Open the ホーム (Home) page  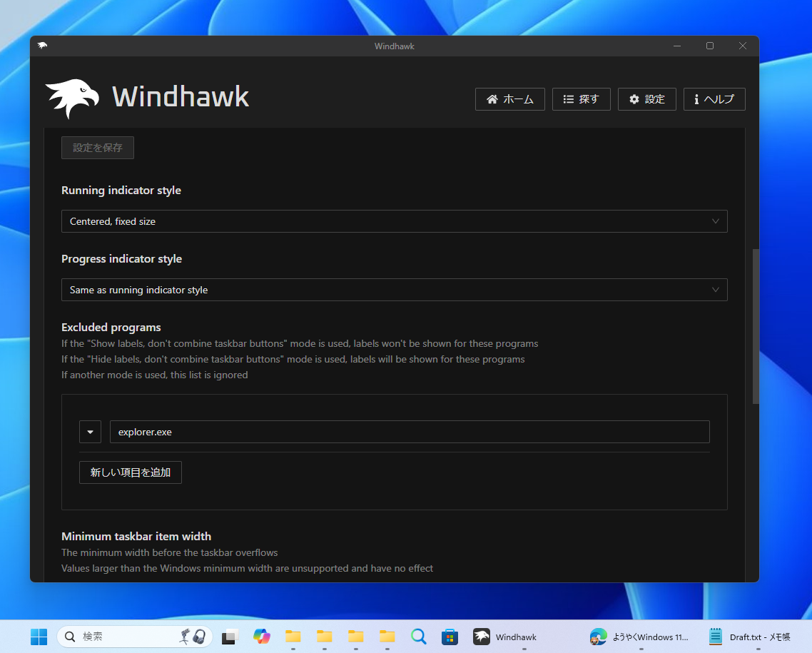[x=509, y=99]
